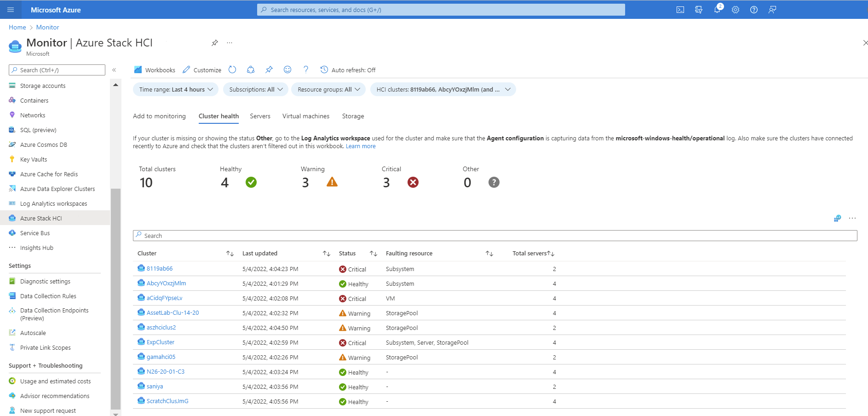
Task: Select Log Analytics workspaces in the sidebar
Action: [x=53, y=203]
